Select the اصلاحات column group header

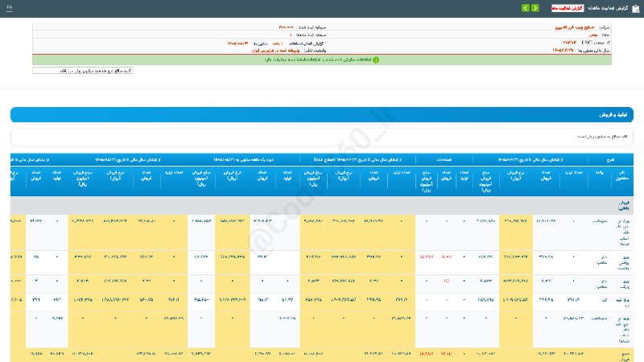(444, 159)
